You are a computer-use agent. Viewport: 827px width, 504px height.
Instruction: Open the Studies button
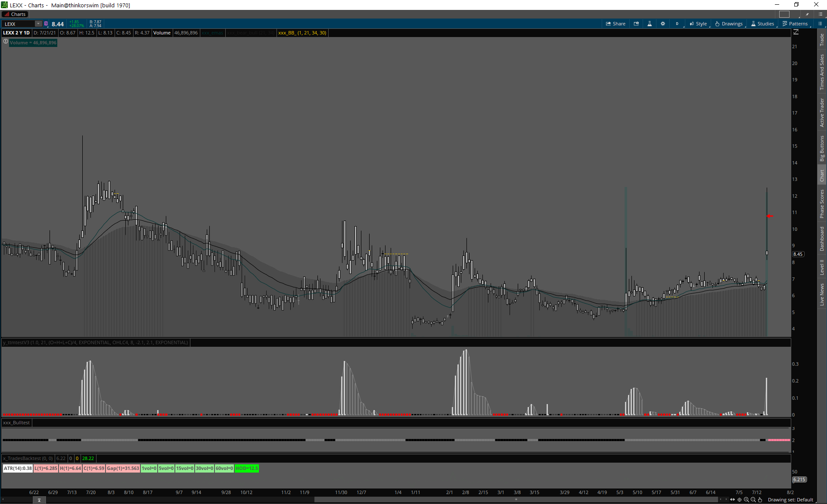pyautogui.click(x=762, y=24)
